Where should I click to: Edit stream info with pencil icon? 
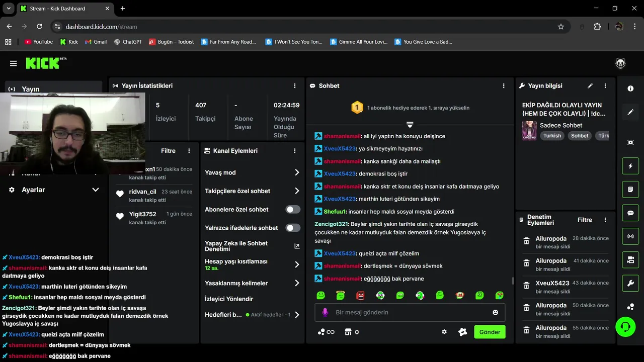click(590, 86)
